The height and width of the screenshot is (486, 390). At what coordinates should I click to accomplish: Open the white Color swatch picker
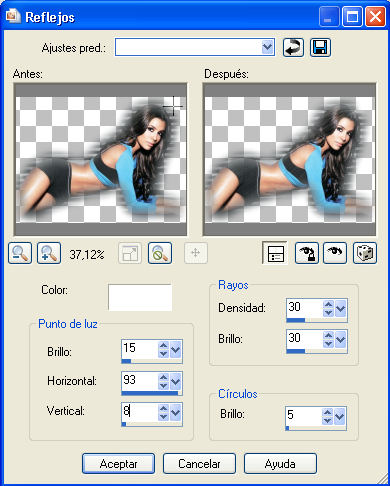(x=140, y=297)
